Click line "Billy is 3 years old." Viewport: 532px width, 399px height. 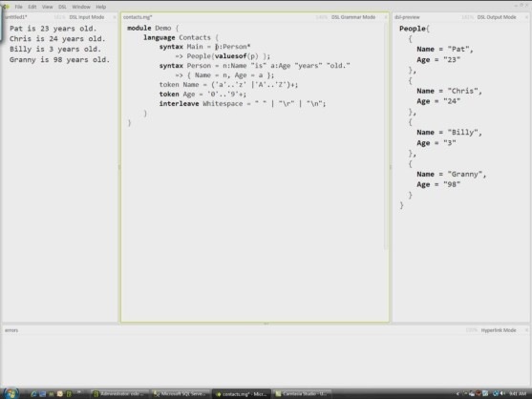click(55, 49)
